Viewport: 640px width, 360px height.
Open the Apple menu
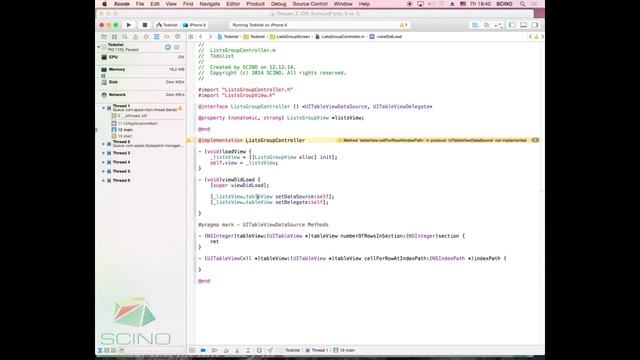click(104, 4)
